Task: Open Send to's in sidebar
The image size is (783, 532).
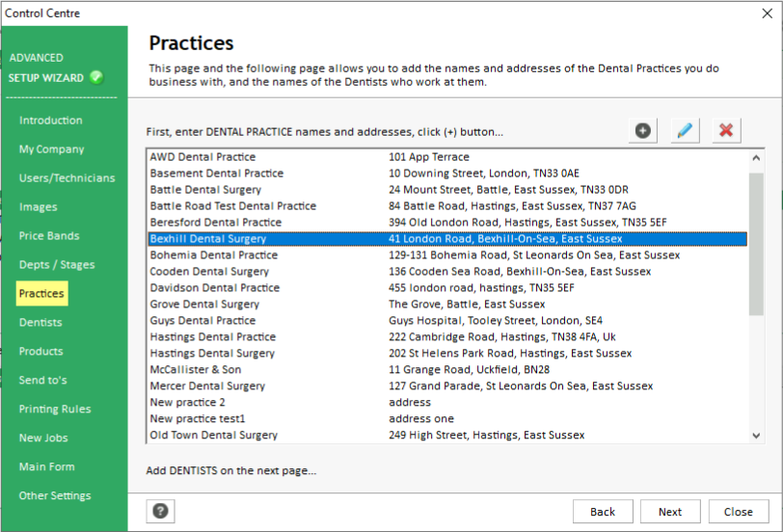Action: point(42,381)
